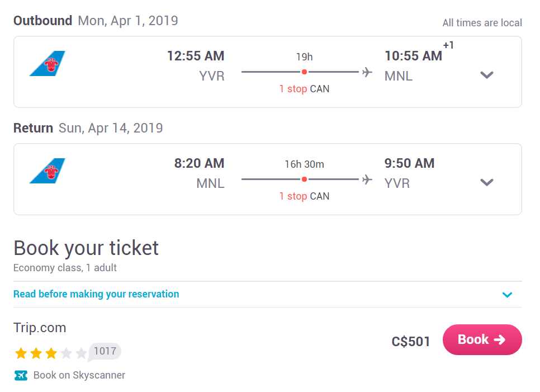Click the return China Southern airline logo
540x392 pixels.
point(47,171)
